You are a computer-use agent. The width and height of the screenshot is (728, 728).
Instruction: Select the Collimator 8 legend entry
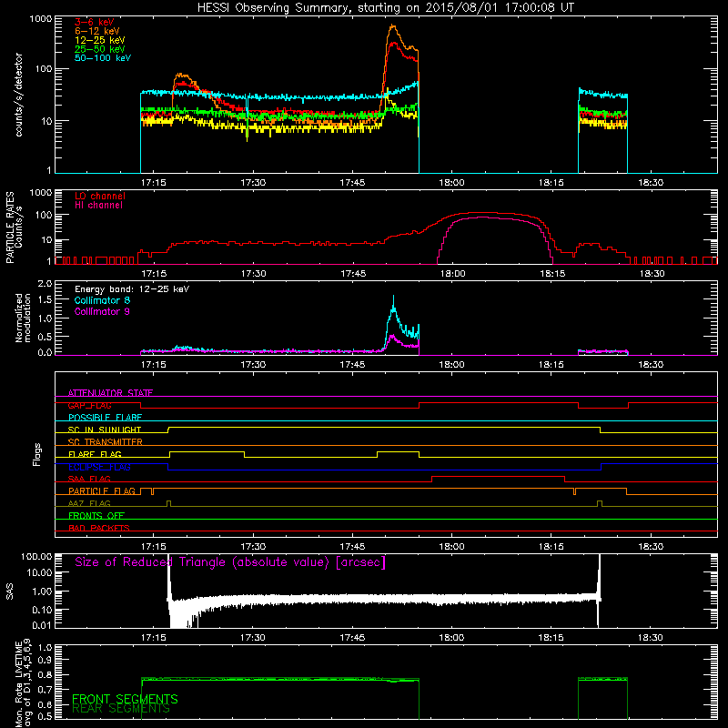click(102, 300)
